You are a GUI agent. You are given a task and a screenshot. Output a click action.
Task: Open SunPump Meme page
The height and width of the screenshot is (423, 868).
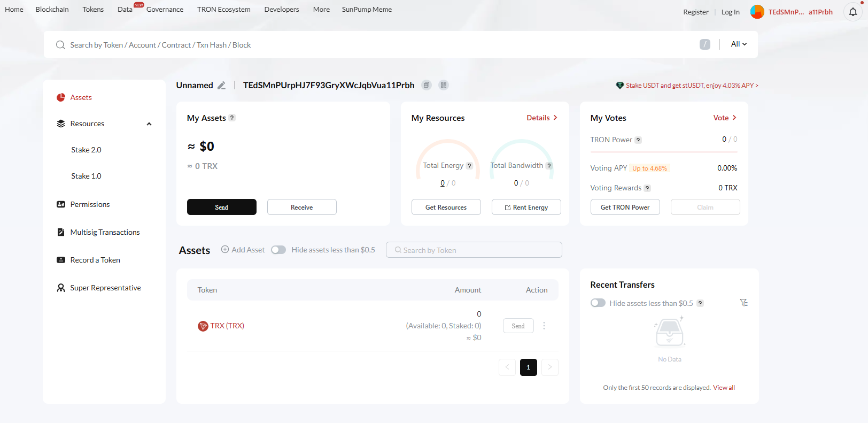click(x=367, y=10)
